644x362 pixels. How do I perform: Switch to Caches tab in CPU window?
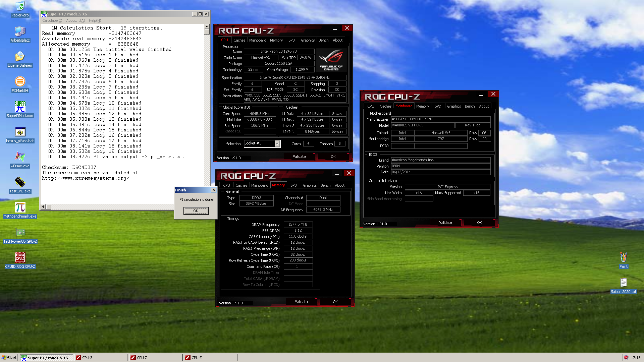[239, 40]
